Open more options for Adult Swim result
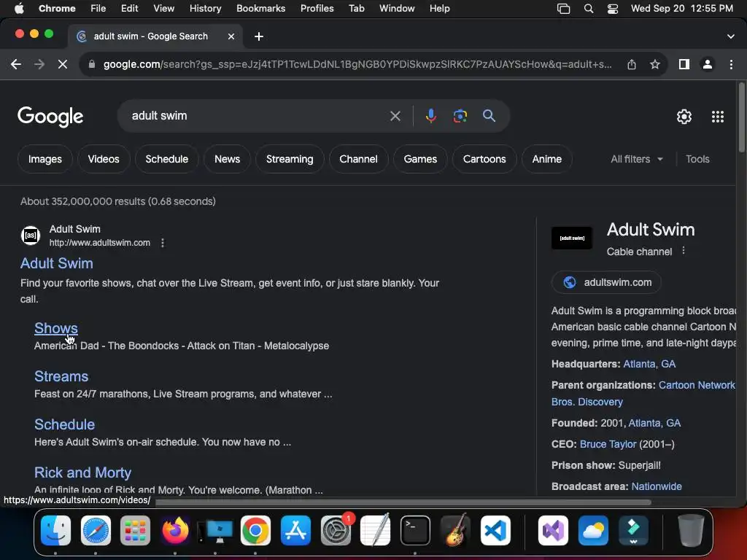The image size is (747, 560). 163,243
